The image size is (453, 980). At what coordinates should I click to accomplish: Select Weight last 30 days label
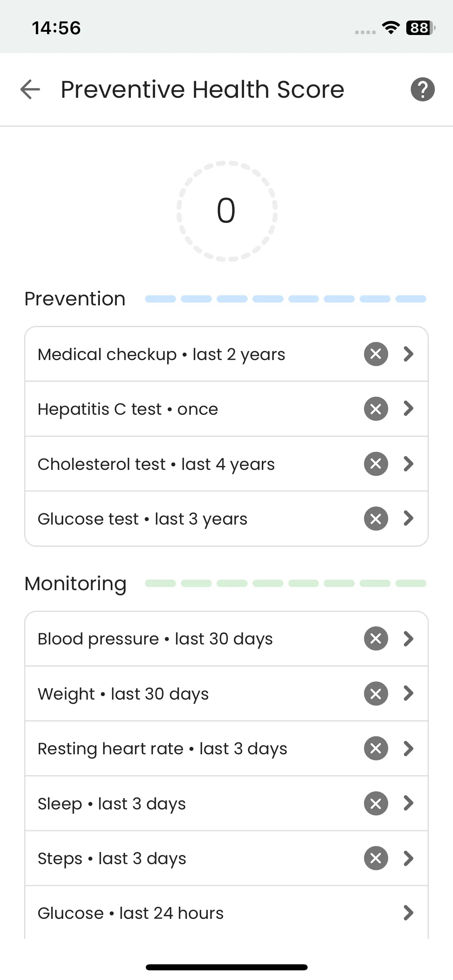point(123,694)
